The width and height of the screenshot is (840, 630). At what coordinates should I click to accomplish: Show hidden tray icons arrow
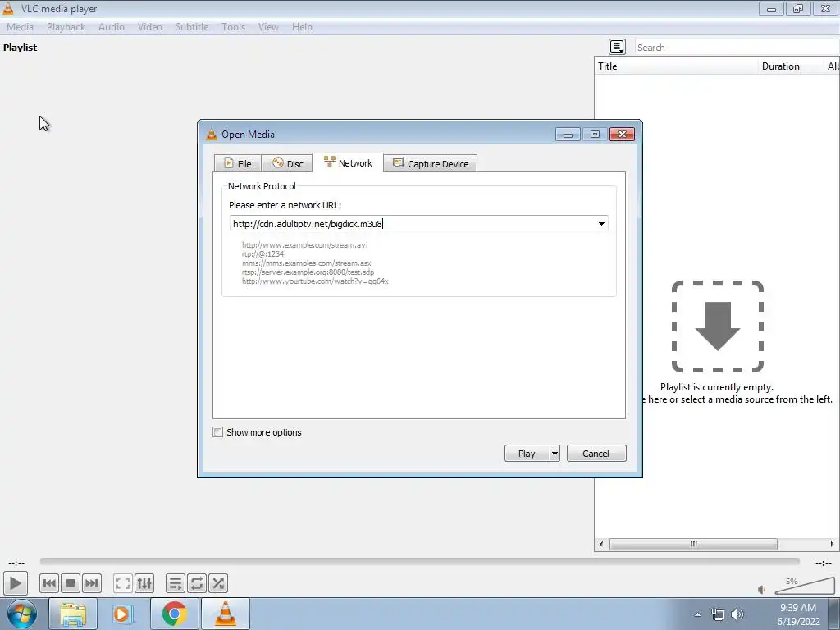click(x=697, y=614)
